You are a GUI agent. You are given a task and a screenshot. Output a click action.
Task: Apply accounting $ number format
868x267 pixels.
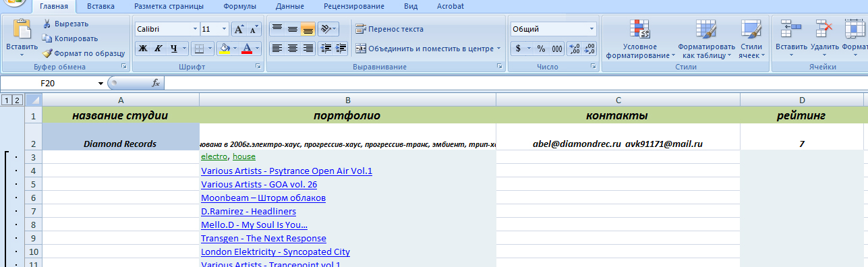coord(518,49)
